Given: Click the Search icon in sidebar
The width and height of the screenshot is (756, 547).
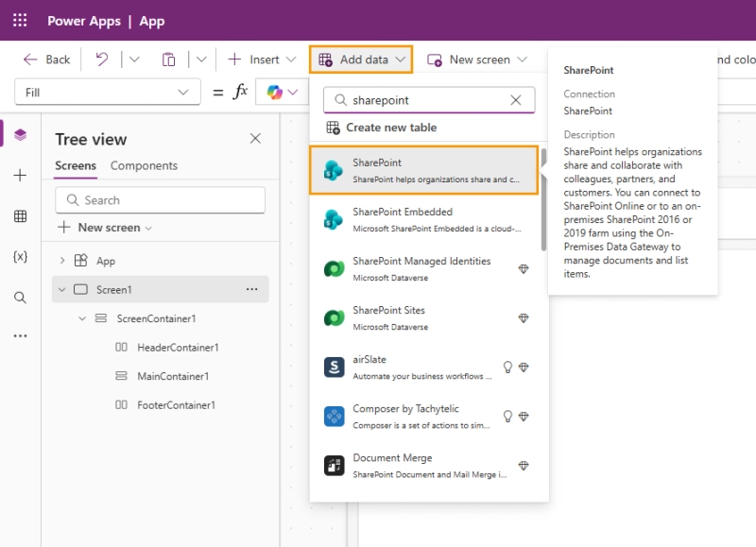Looking at the screenshot, I should click(20, 298).
